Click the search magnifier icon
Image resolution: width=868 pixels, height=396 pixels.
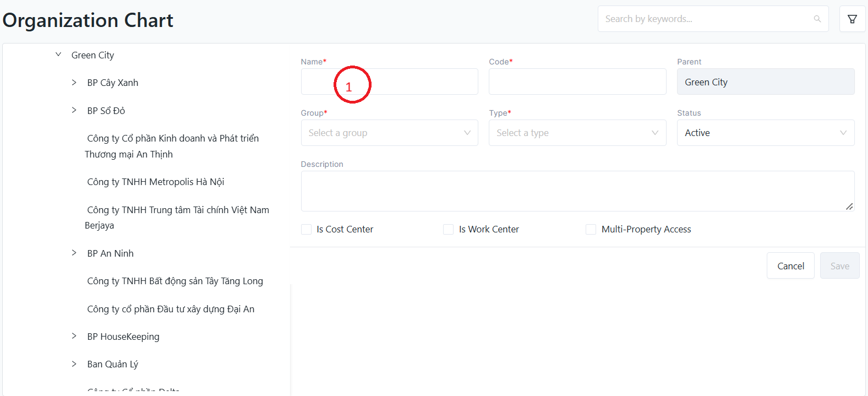817,19
